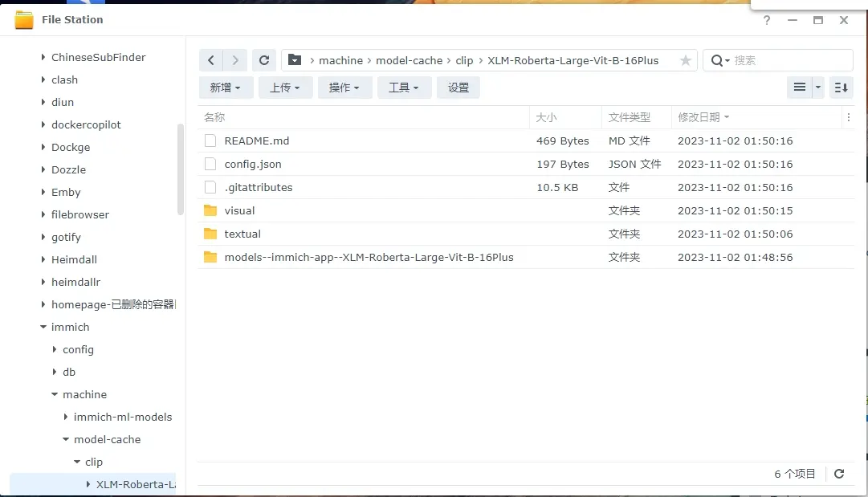
Task: Select the XLM-Roberta tree item
Action: pyautogui.click(x=136, y=484)
